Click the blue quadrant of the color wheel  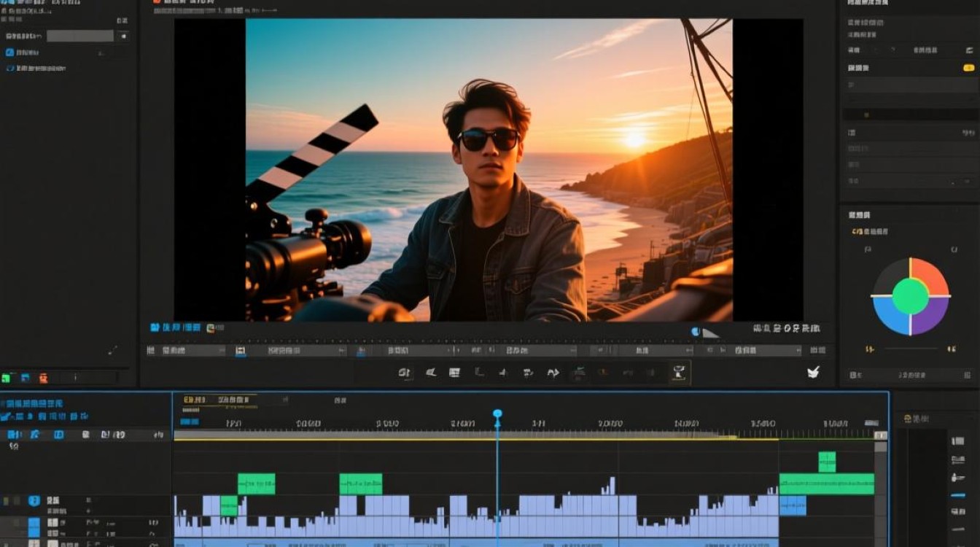point(889,318)
